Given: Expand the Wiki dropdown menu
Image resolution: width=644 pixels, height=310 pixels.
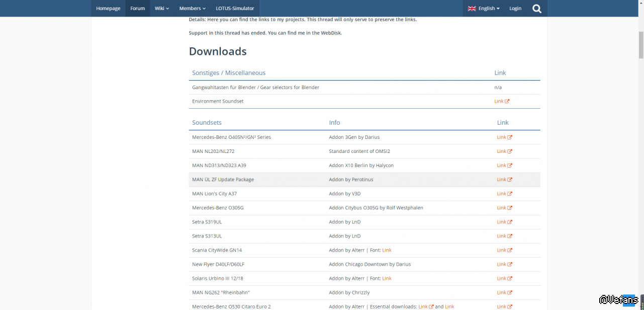Looking at the screenshot, I should pyautogui.click(x=161, y=9).
